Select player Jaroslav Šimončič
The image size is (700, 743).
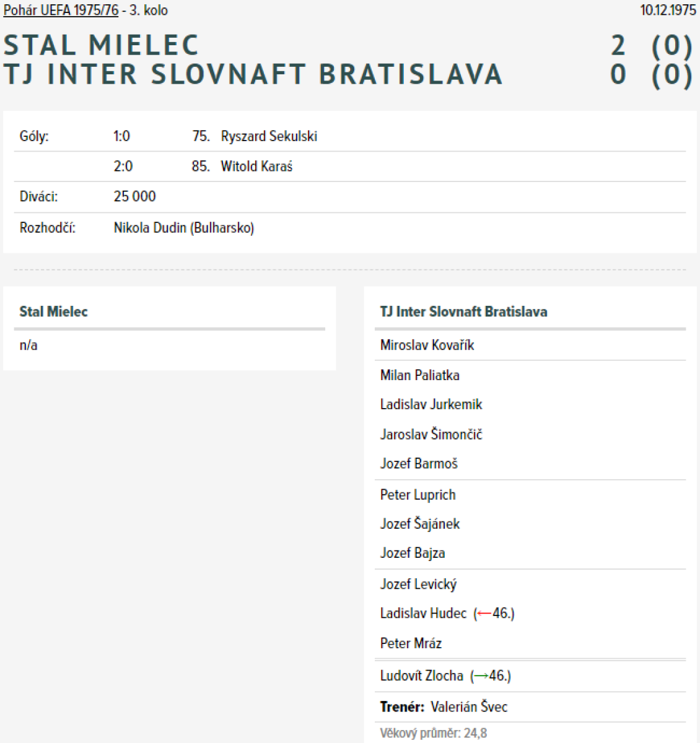431,434
